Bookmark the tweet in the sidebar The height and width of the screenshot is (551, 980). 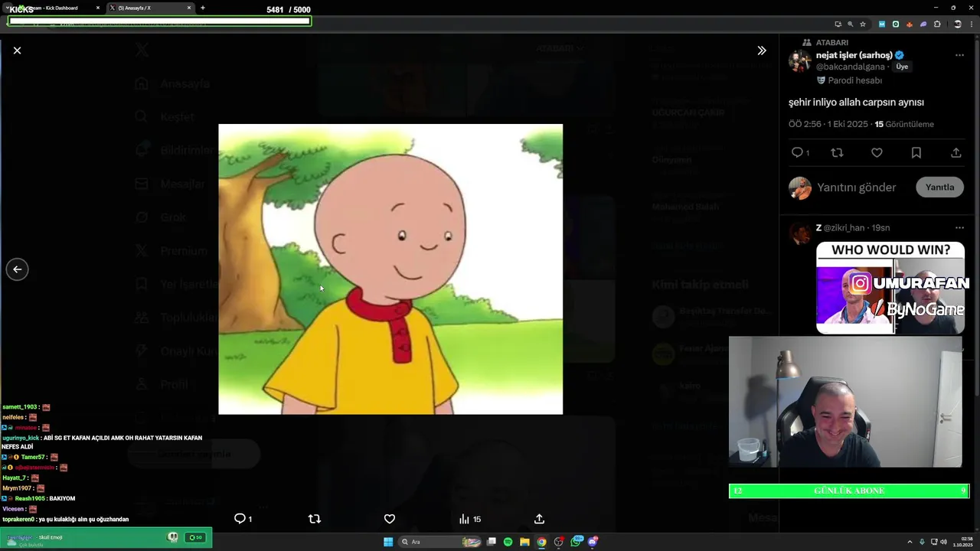916,152
